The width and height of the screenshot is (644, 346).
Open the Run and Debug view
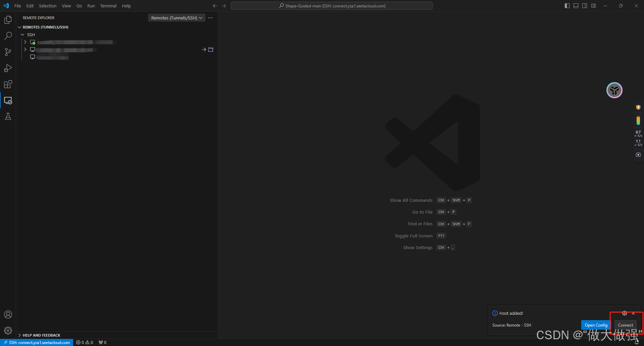click(x=8, y=68)
